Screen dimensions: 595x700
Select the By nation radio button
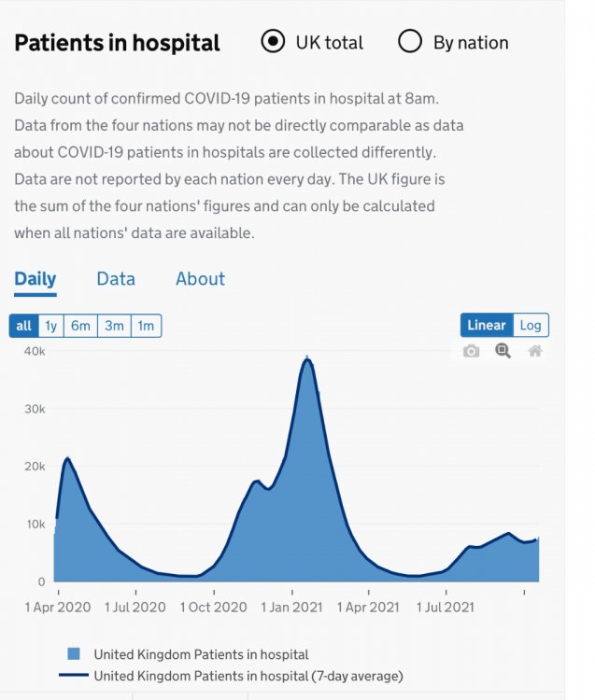tap(410, 42)
